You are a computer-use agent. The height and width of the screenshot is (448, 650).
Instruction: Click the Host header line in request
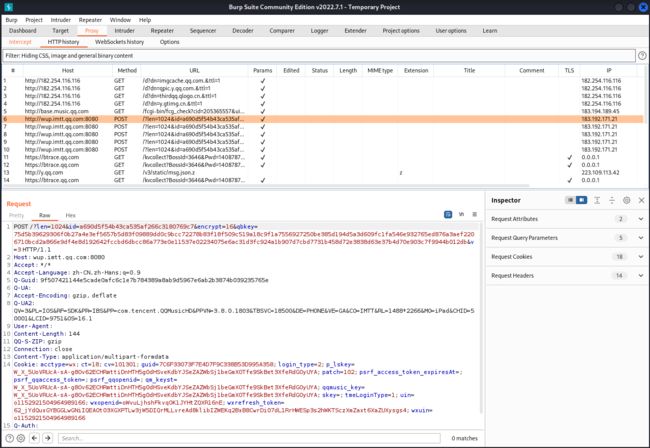pyautogui.click(x=59, y=257)
